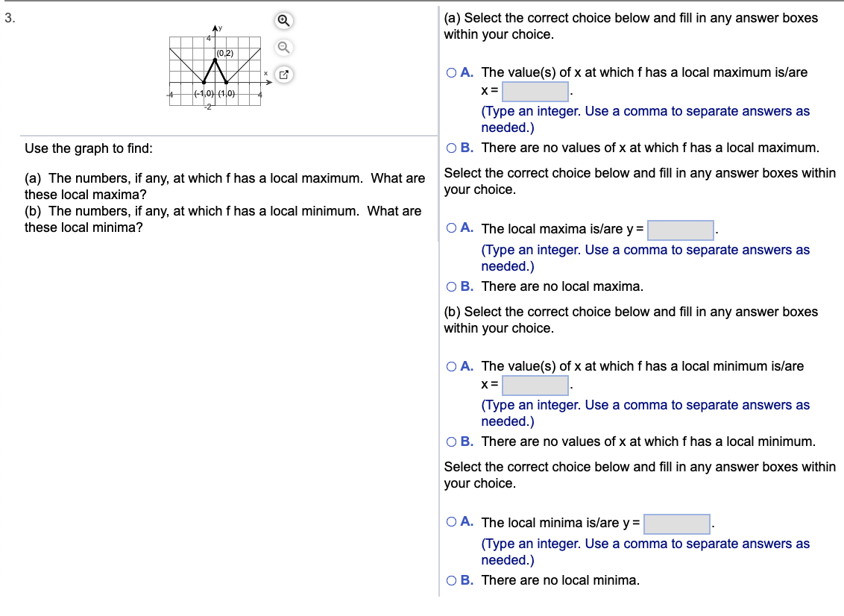Select choice A for local maximum x-values
The height and width of the screenshot is (616, 844).
coord(452,72)
